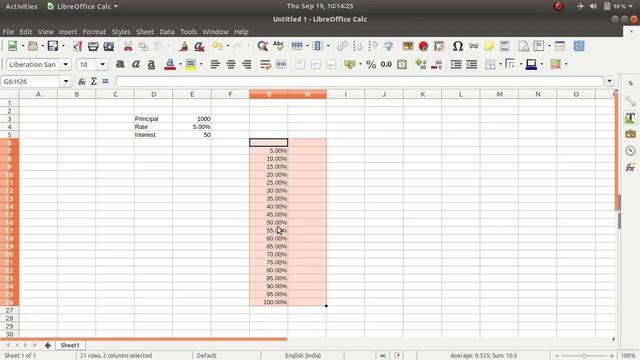
Task: Open the Font Name dropdown
Action: [65, 64]
